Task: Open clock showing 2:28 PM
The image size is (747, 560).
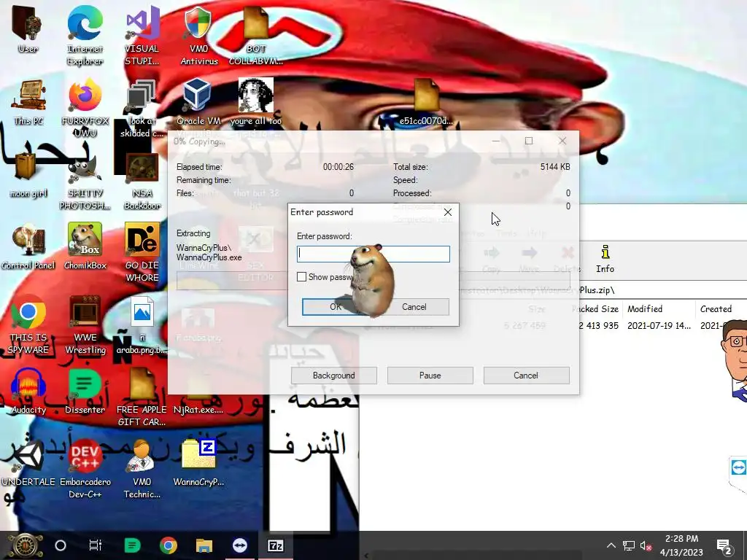Action: pos(681,545)
